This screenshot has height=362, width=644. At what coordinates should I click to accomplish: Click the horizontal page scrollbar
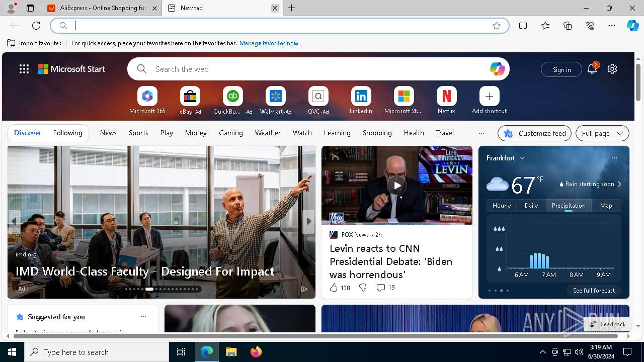[315, 336]
